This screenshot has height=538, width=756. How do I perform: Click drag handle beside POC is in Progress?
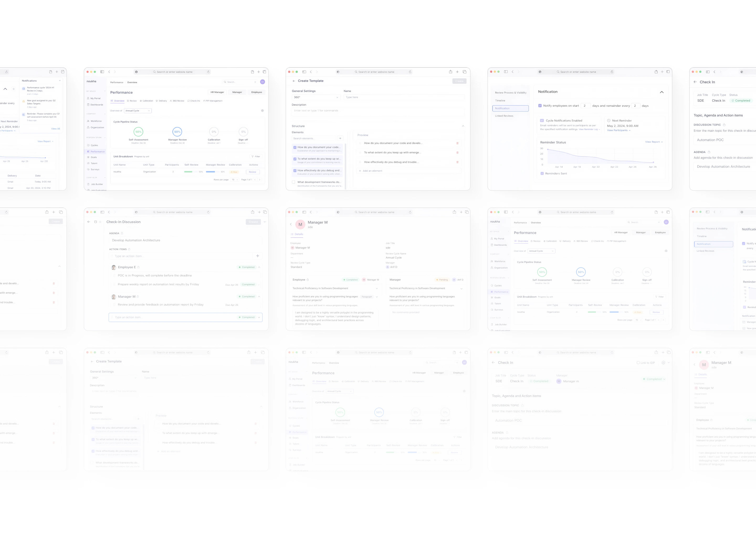click(114, 275)
